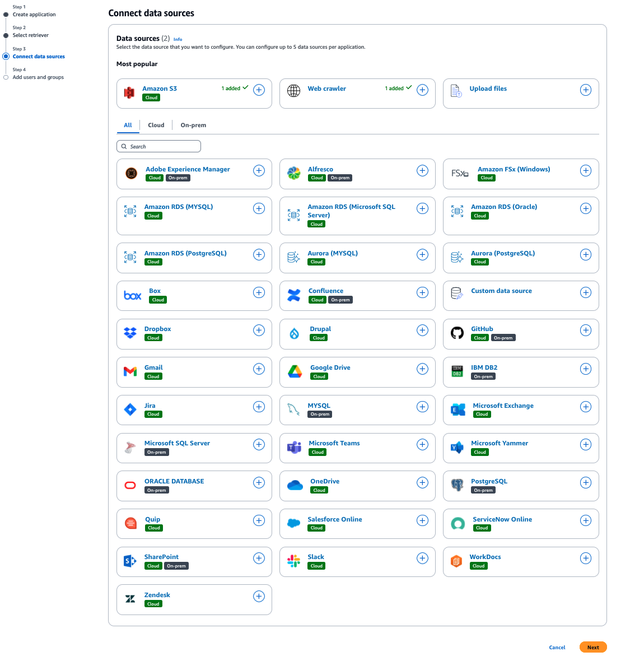Click the Dropbox icon
644x661 pixels.
(130, 331)
